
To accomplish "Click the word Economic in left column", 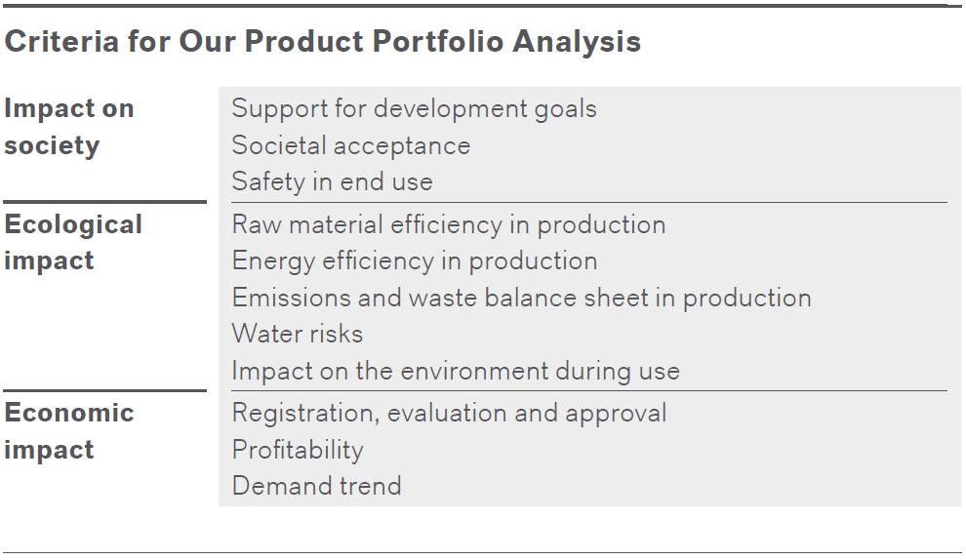I will tap(69, 413).
